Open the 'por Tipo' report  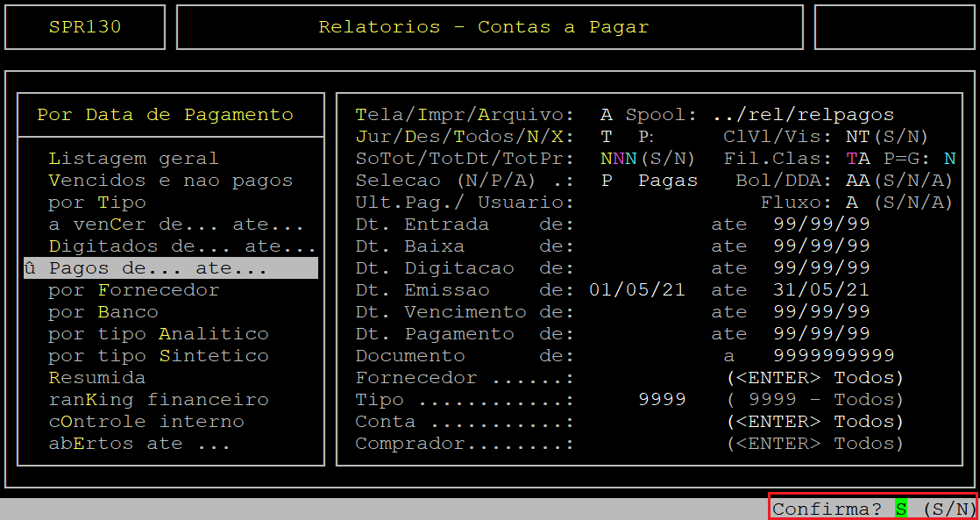pos(96,203)
